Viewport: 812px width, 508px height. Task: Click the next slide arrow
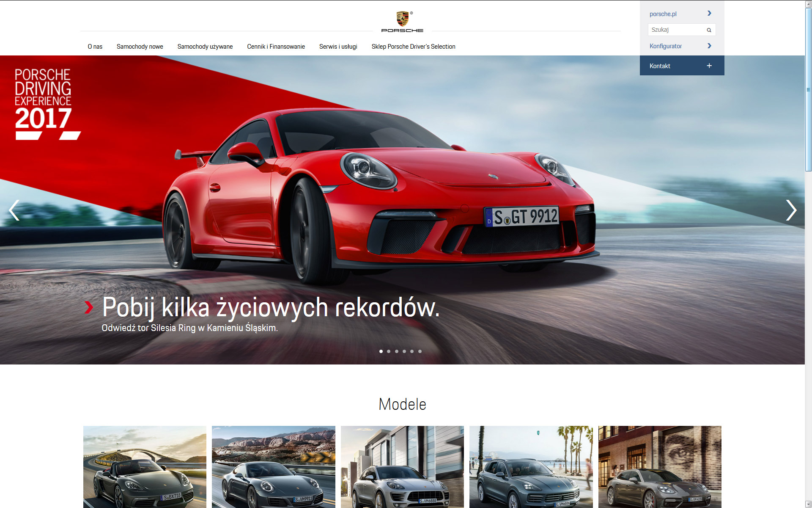(x=791, y=210)
